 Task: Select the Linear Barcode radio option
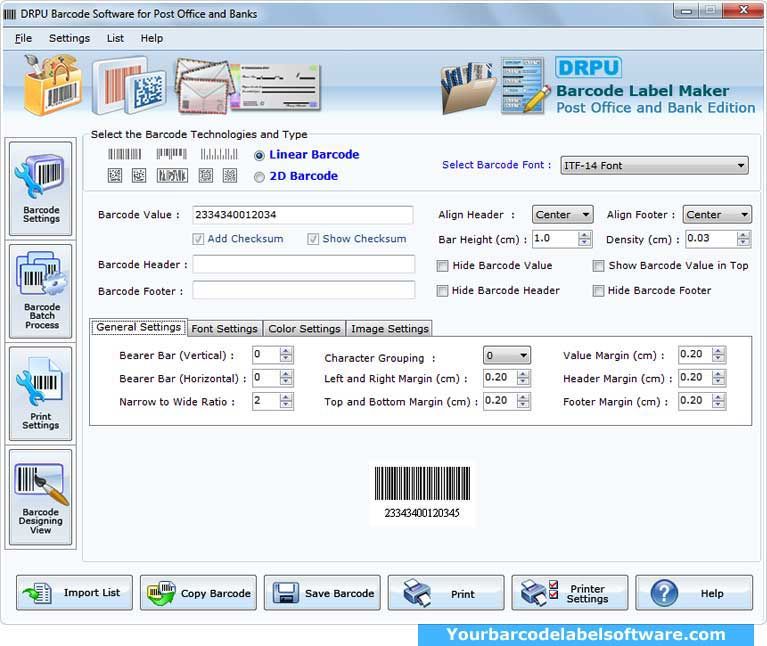[259, 156]
